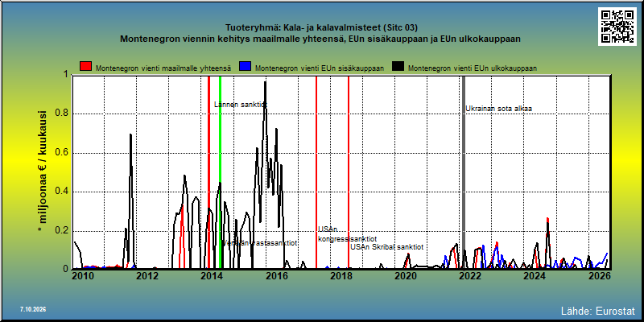This screenshot has width=644, height=322.
Task: Click the gray Ukraine war vertical line
Action: click(464, 171)
